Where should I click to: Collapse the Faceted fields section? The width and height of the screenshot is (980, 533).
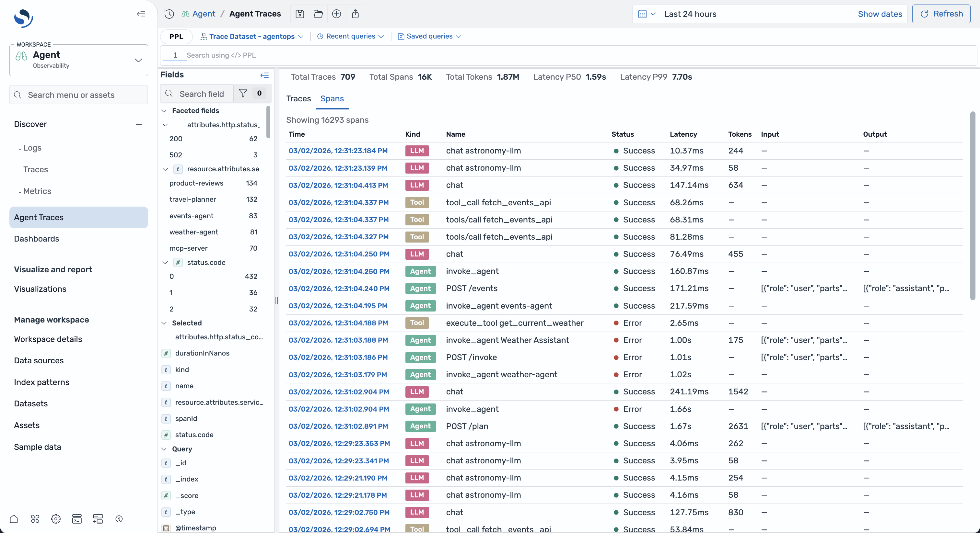pos(164,111)
